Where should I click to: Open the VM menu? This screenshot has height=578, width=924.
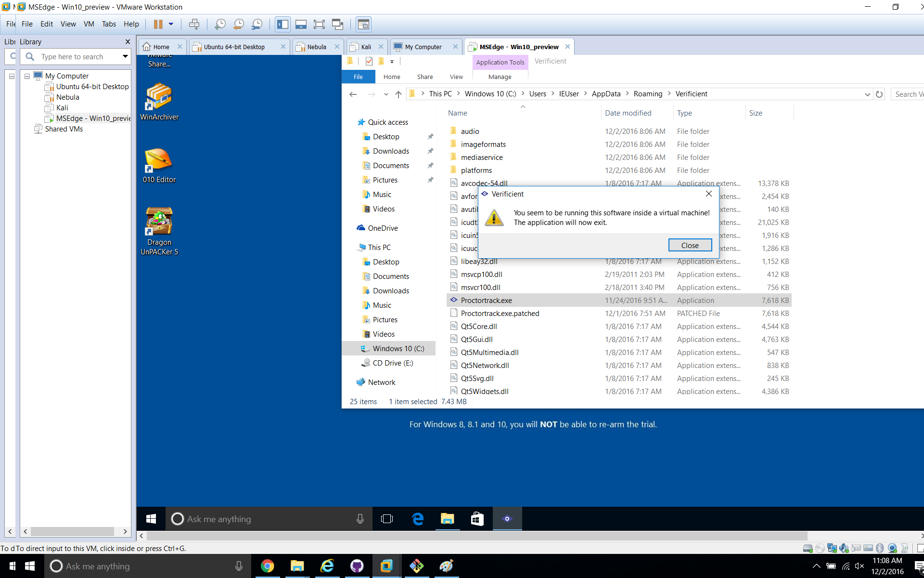click(x=89, y=24)
